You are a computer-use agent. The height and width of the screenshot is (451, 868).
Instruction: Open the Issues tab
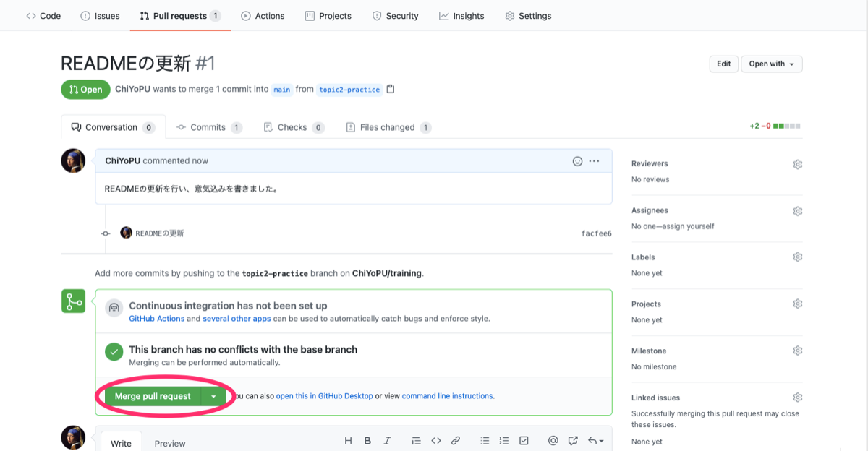coord(100,16)
